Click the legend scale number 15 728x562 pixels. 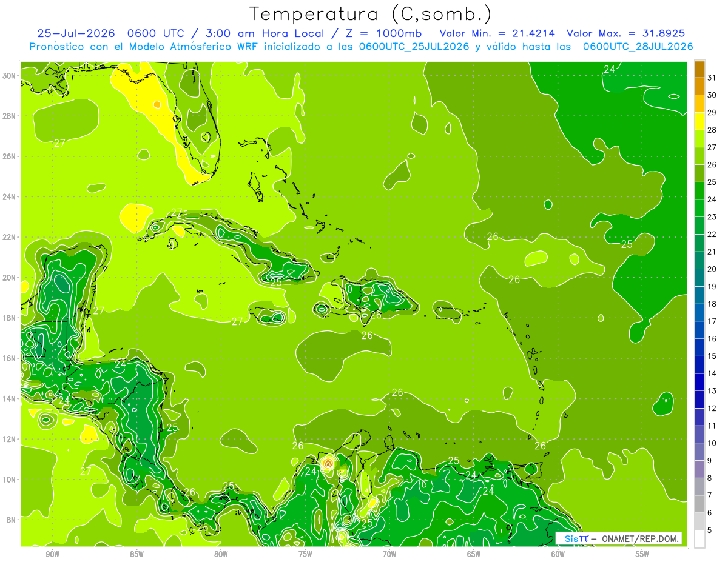point(712,356)
